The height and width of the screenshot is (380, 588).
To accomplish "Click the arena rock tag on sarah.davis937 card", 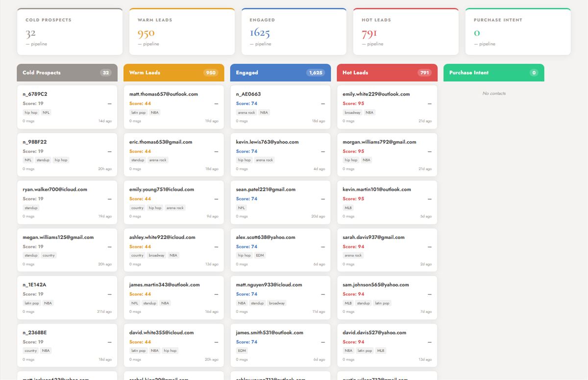I will point(353,256).
